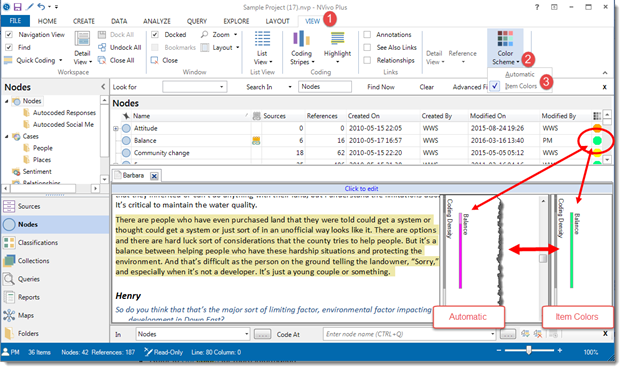
Task: Select the People folder under Cases
Action: [43, 148]
